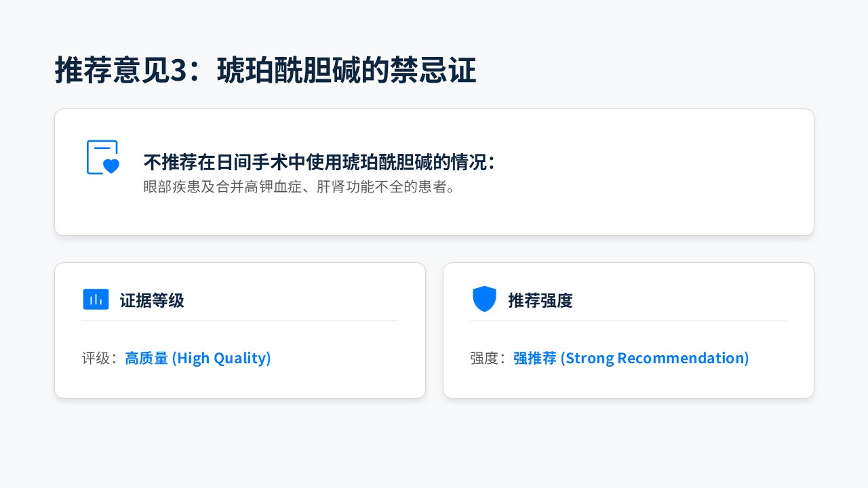The image size is (868, 488).
Task: Click the blue (Strong Recommendation) English text
Action: click(654, 358)
